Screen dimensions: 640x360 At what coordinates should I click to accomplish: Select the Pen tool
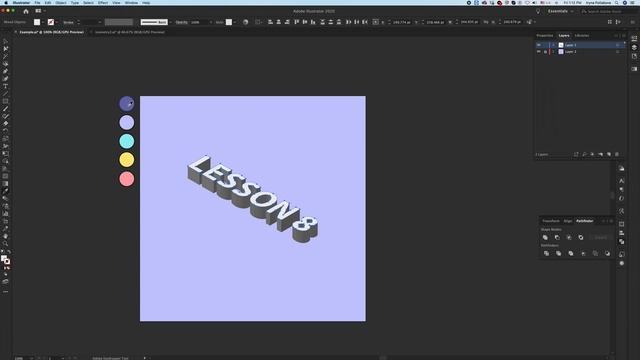point(5,71)
